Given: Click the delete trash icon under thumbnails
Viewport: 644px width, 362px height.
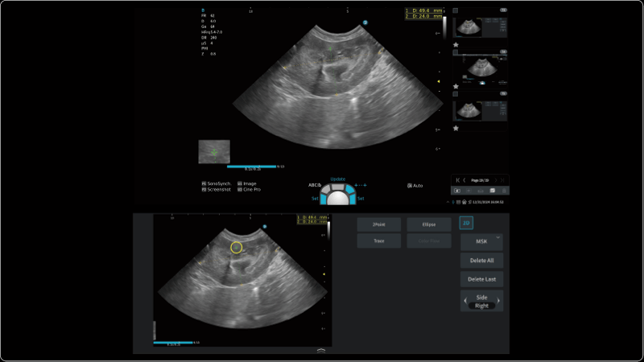Looking at the screenshot, I should [x=503, y=191].
